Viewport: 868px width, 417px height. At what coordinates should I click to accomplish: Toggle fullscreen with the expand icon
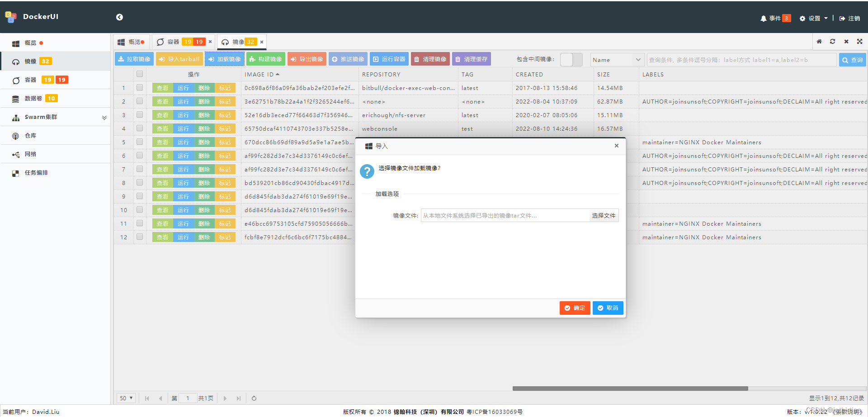coord(860,42)
